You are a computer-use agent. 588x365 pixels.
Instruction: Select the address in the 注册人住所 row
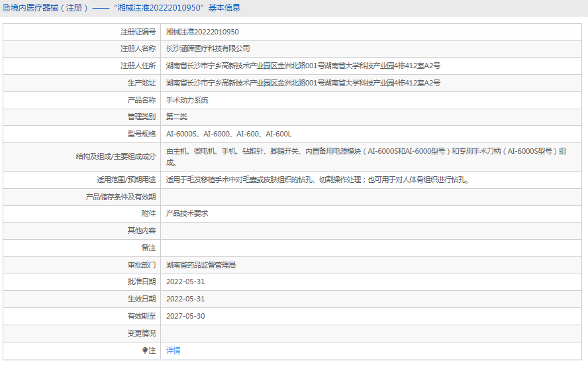point(303,66)
